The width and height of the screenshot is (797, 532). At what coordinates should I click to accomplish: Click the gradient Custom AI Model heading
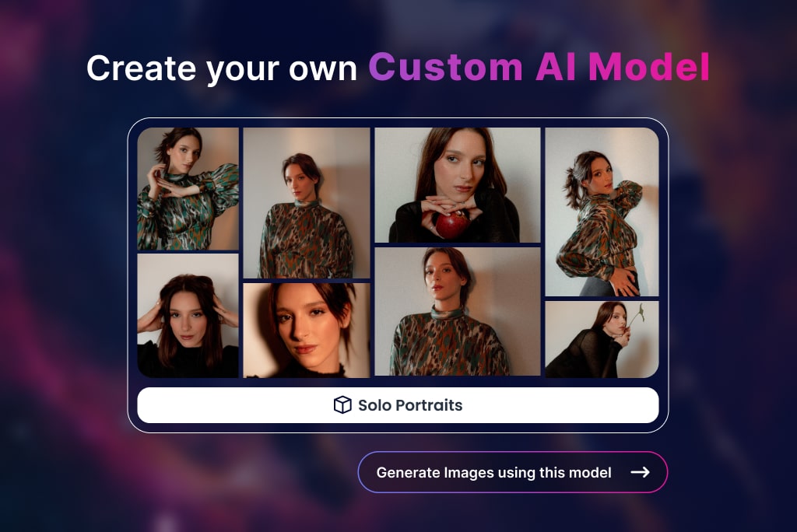pyautogui.click(x=539, y=68)
